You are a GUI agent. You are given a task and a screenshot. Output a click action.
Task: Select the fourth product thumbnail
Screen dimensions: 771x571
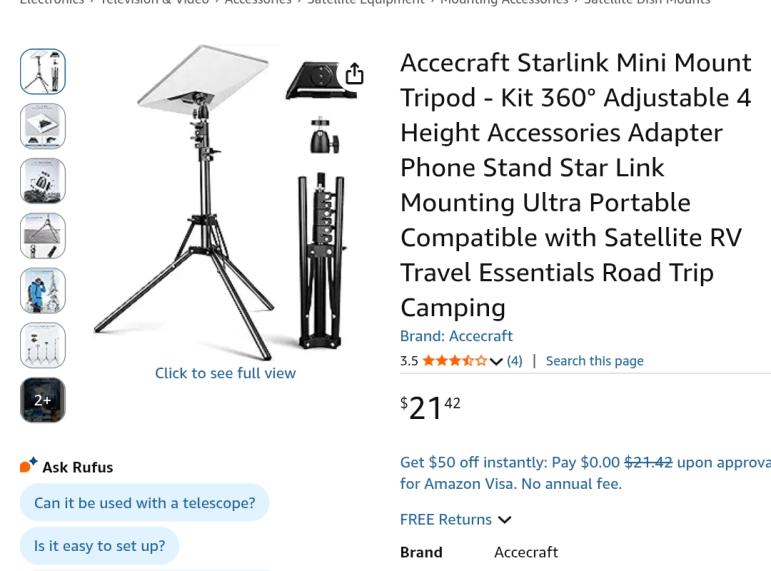pos(43,236)
